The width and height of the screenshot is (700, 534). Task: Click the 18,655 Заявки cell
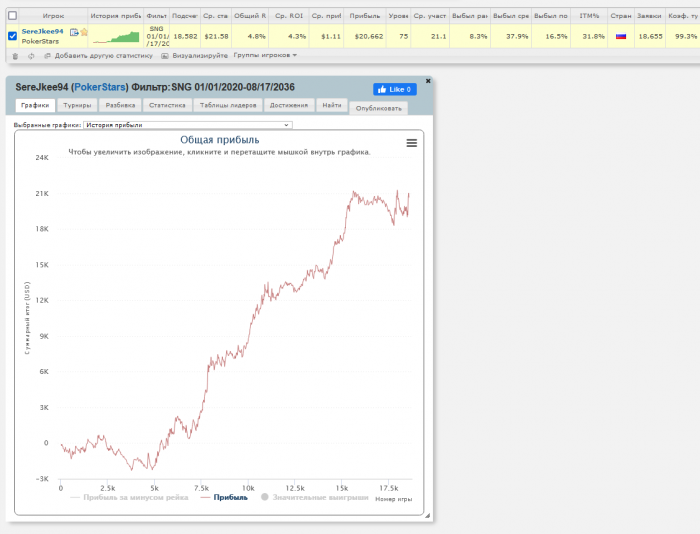[650, 36]
